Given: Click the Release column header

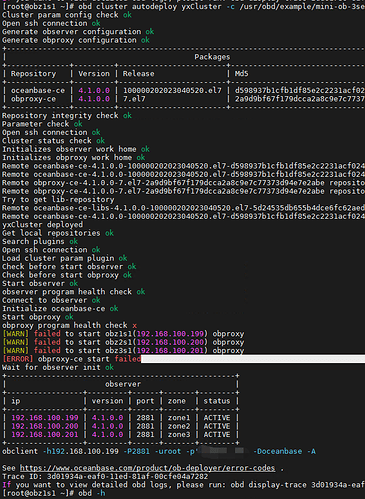Looking at the screenshot, I should (x=138, y=74).
